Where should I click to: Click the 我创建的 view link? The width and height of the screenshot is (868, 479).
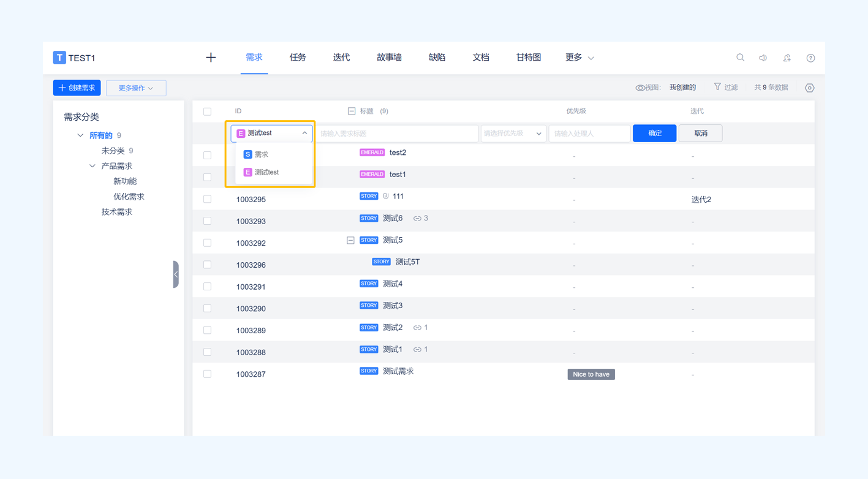coord(682,88)
